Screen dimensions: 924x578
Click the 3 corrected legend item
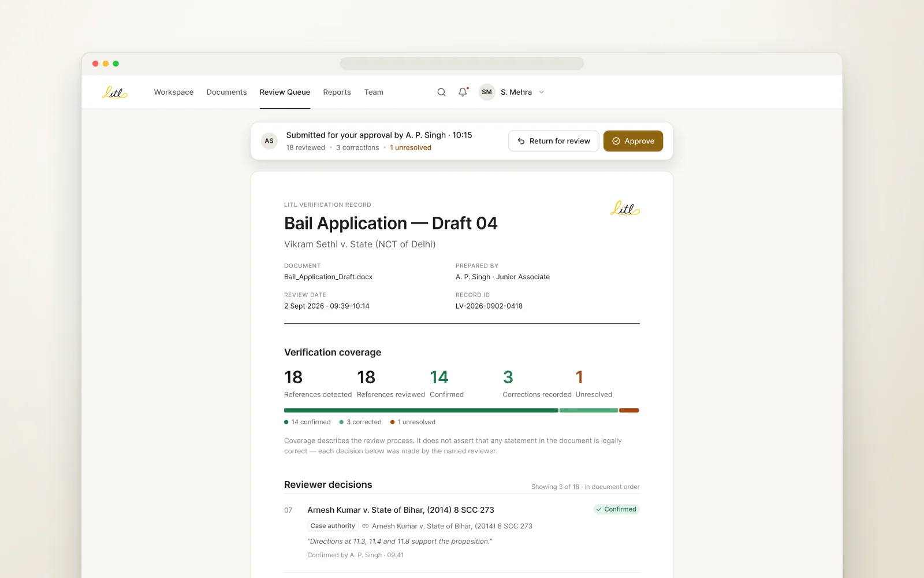point(360,422)
